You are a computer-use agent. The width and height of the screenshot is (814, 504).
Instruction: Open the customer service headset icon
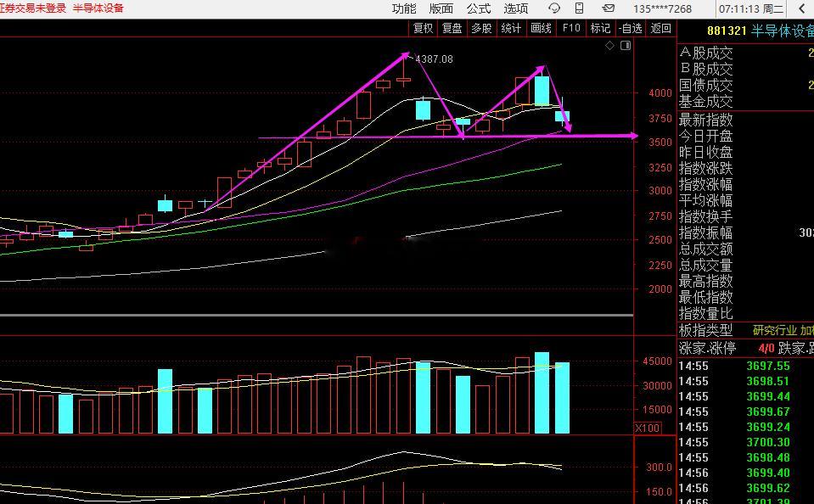[554, 8]
